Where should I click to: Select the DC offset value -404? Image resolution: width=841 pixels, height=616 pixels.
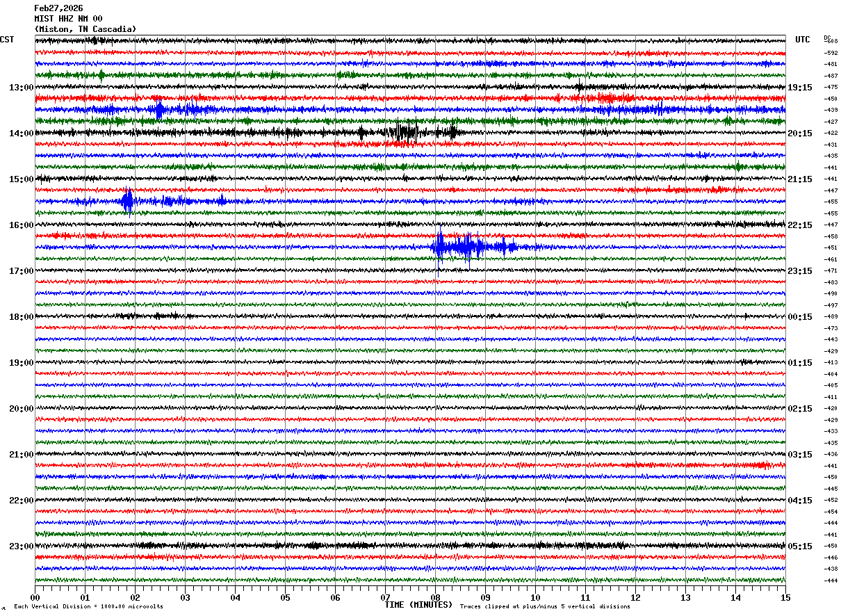pyautogui.click(x=831, y=374)
